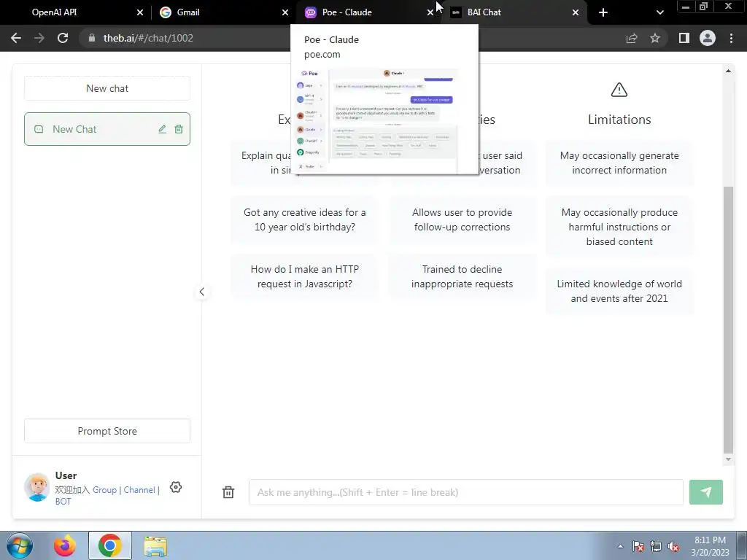Choose the HTTP request in Javascript example
This screenshot has height=560, width=747.
(x=305, y=276)
